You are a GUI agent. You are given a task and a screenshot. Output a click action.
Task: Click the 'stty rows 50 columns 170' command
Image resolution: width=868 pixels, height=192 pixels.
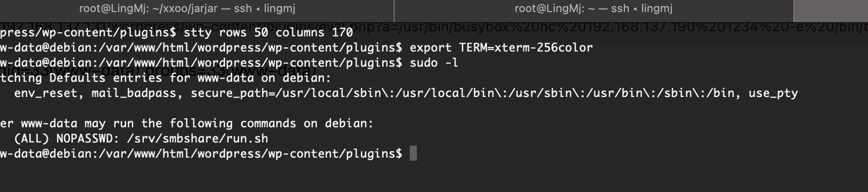(268, 32)
